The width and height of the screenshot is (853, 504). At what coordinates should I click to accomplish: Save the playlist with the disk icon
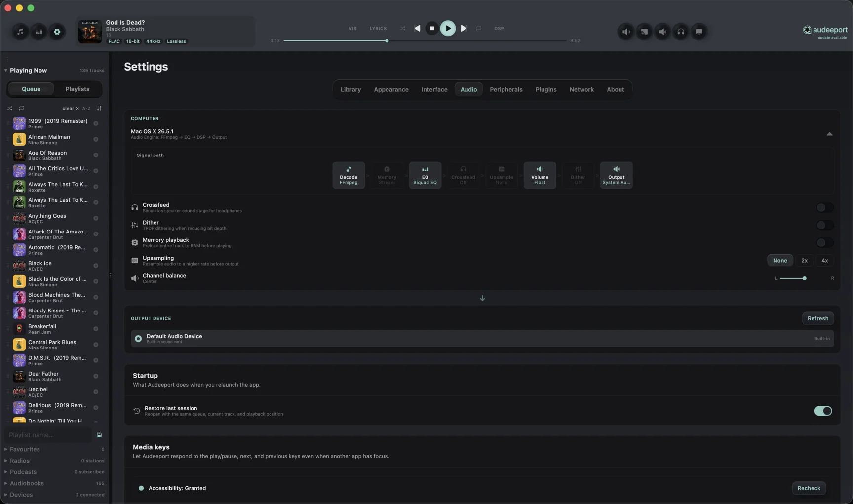[x=99, y=435]
